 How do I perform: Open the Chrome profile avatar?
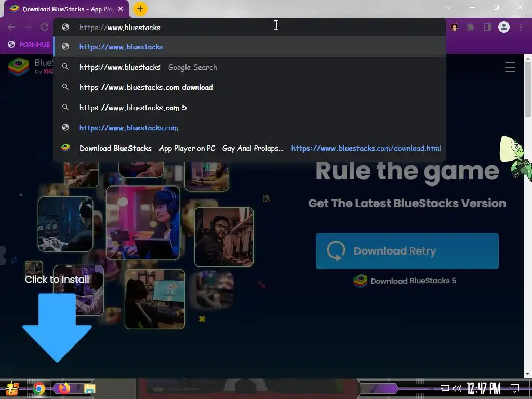504,27
